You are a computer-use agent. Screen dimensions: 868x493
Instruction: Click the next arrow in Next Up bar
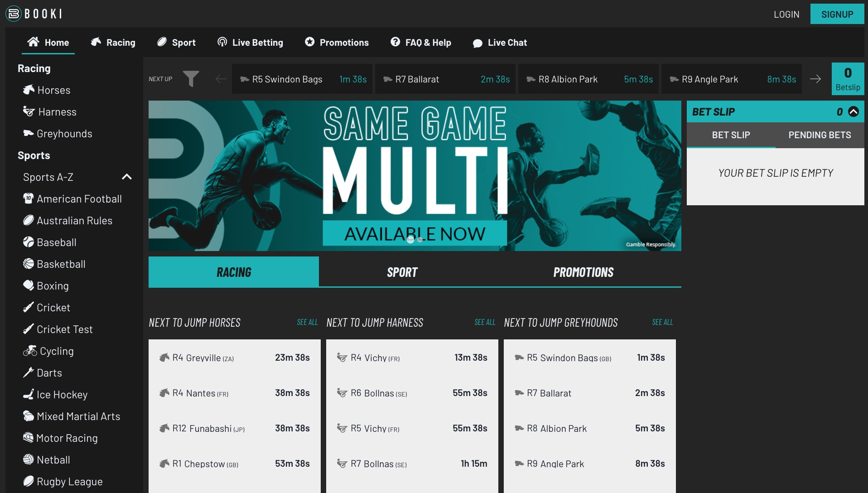click(815, 79)
